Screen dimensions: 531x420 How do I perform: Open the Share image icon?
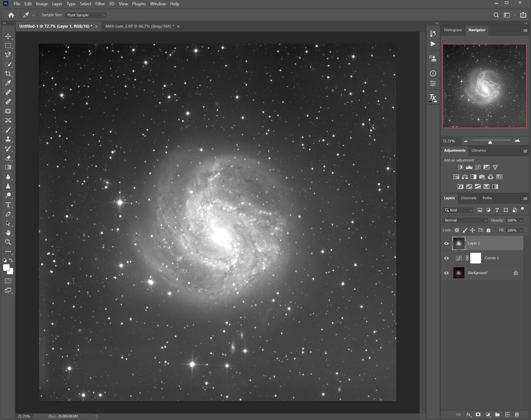pyautogui.click(x=523, y=15)
